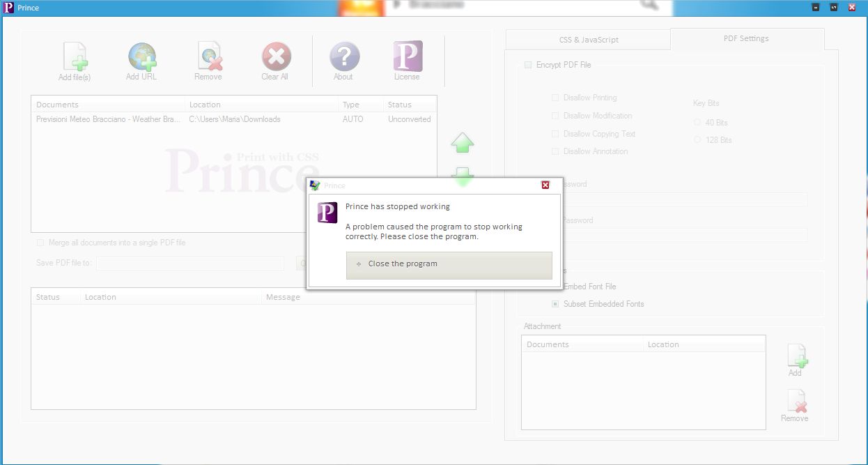Toggle Subset Embedded Fonts checkbox
The image size is (868, 465).
click(555, 304)
